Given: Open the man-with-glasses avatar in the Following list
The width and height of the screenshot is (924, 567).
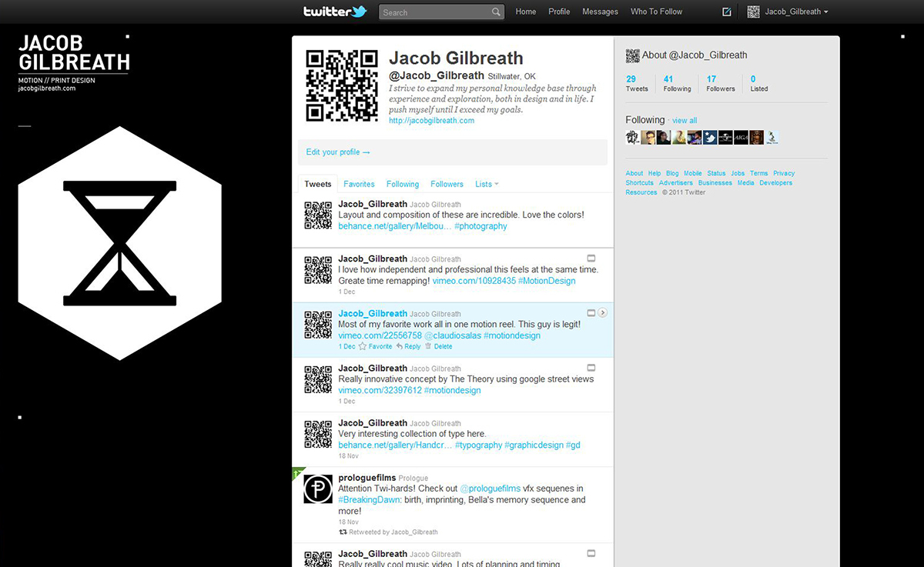Looking at the screenshot, I should [648, 138].
